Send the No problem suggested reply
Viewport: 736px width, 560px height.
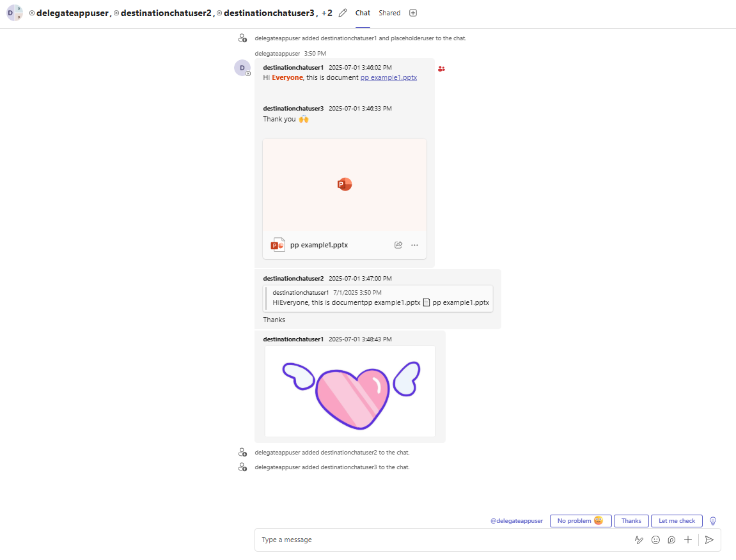[580, 521]
